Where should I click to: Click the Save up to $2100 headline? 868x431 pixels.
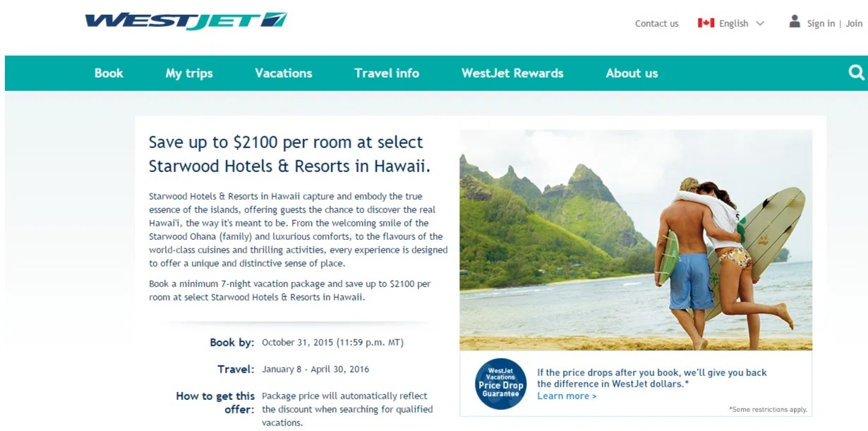pyautogui.click(x=289, y=154)
